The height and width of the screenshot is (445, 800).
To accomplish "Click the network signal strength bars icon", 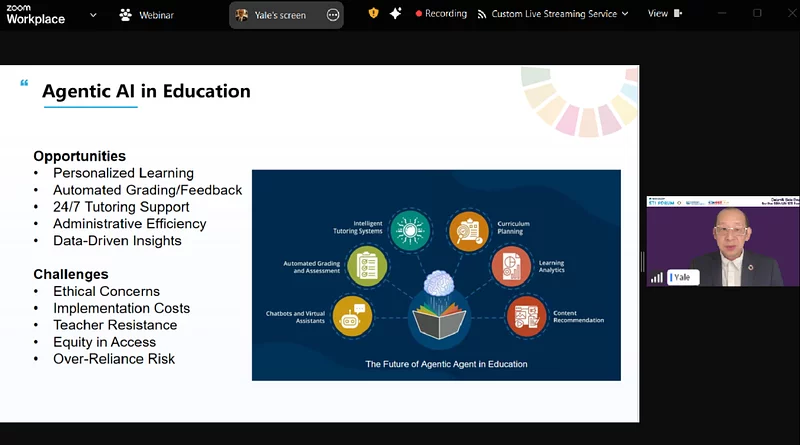I will [x=657, y=277].
